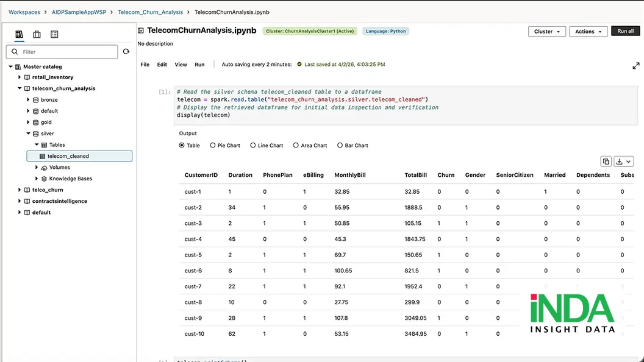644x362 pixels.
Task: Open the catalog panel icon in sidebar
Action: [19, 35]
